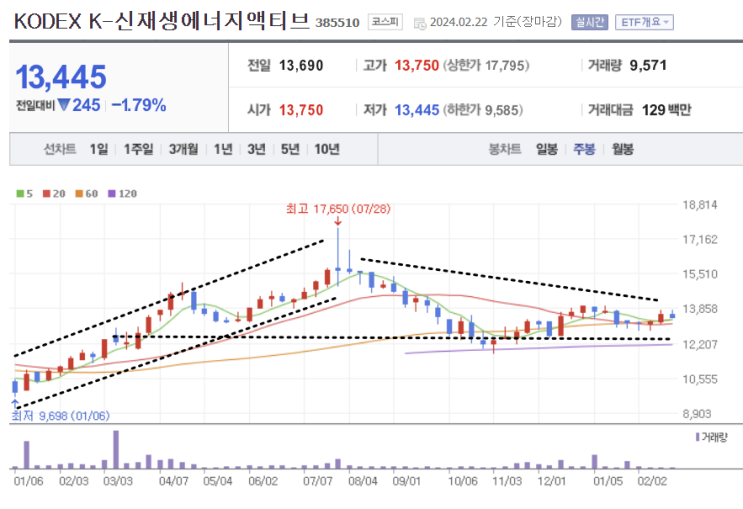Click the 최고 17,650 (07/28) label
This screenshot has height=509, width=743.
[338, 209]
